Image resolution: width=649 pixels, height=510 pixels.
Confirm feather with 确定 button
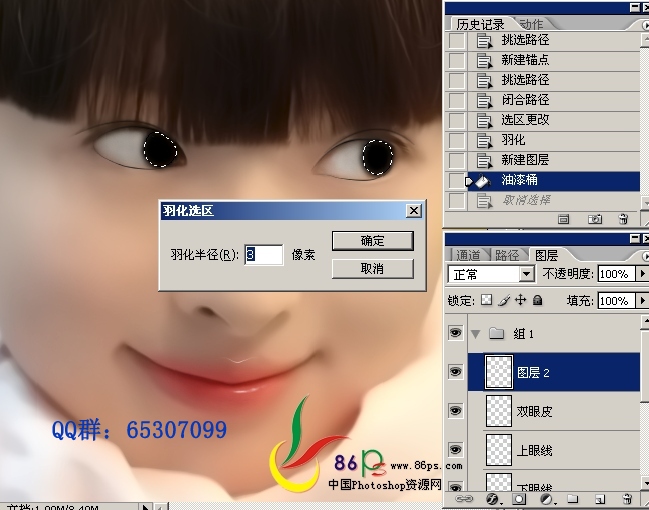click(373, 241)
